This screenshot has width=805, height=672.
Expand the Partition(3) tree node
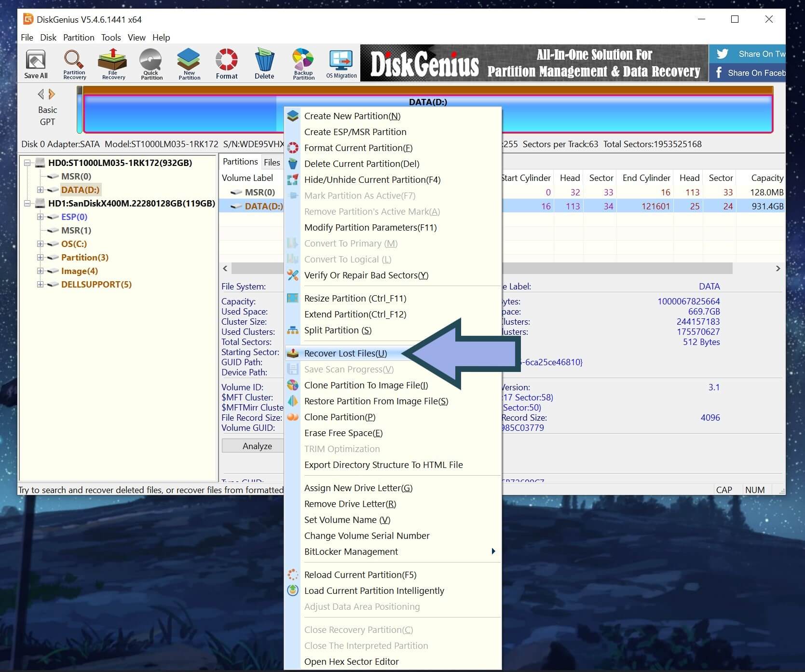(41, 258)
